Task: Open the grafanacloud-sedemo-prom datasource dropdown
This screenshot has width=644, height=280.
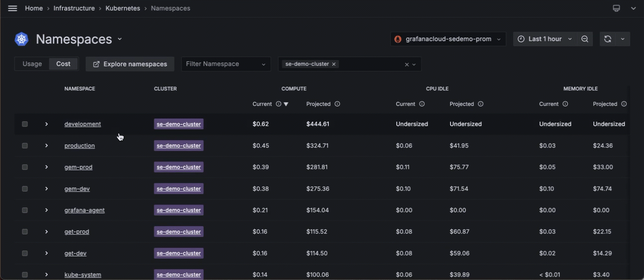Action: click(x=448, y=39)
